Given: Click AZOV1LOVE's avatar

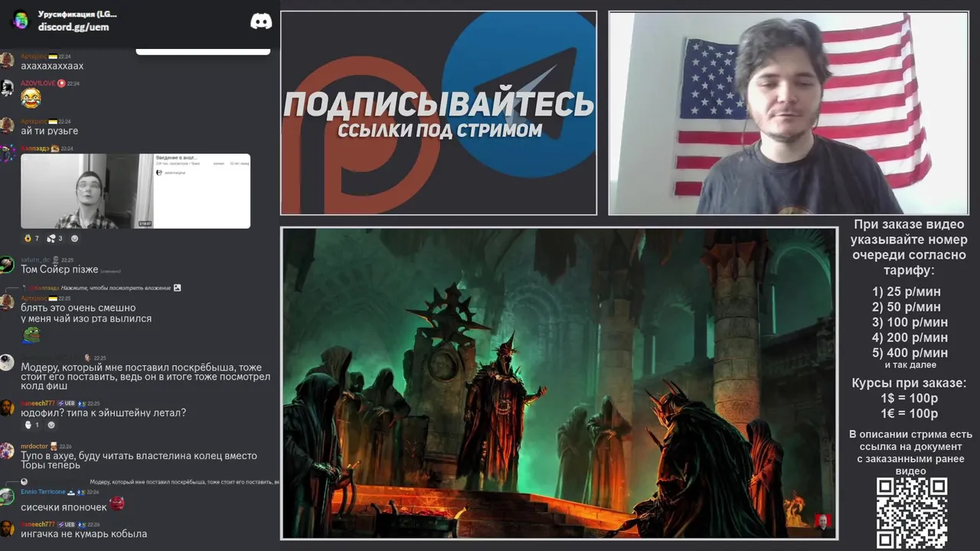Looking at the screenshot, I should click(x=7, y=88).
